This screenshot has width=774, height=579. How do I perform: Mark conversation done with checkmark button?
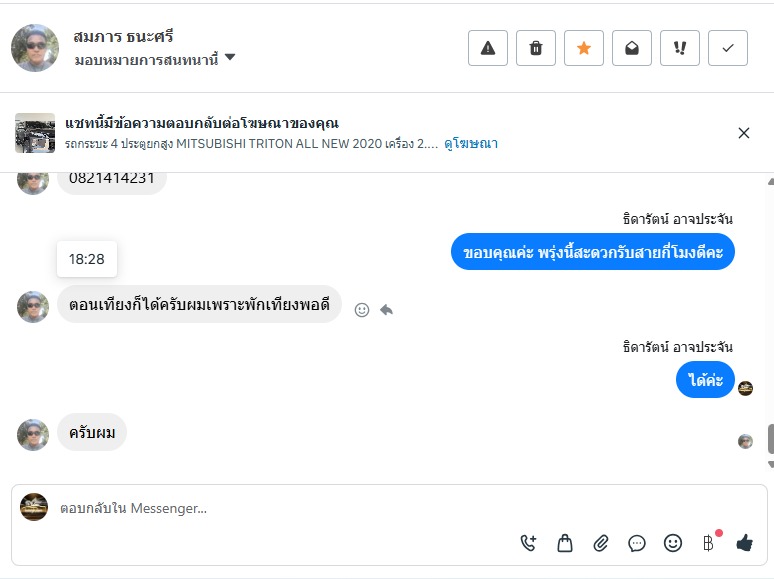pyautogui.click(x=728, y=48)
